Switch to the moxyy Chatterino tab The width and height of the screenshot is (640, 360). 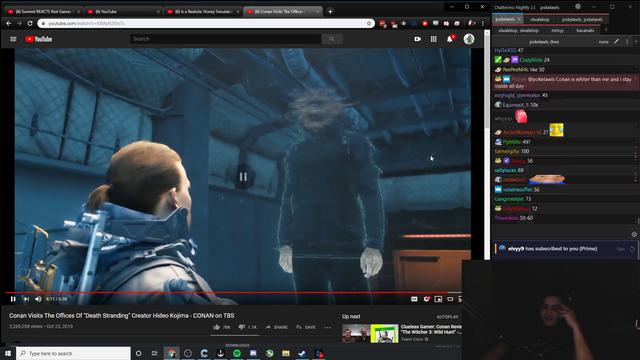(x=557, y=30)
